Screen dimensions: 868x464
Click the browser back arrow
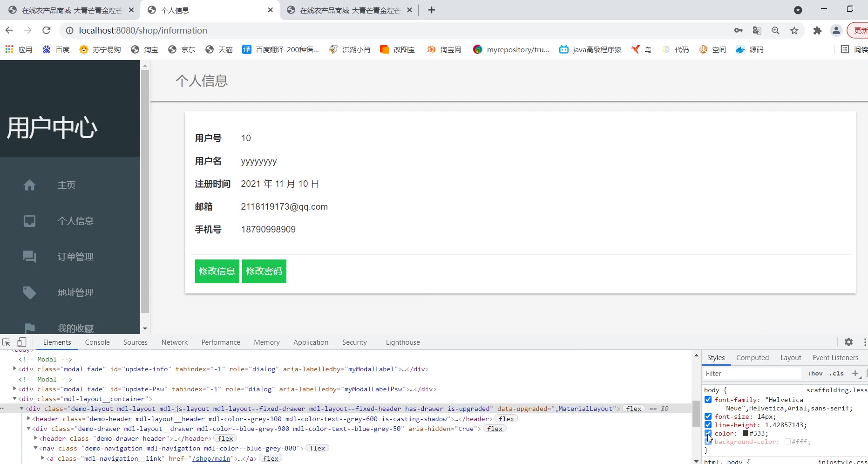pos(9,30)
